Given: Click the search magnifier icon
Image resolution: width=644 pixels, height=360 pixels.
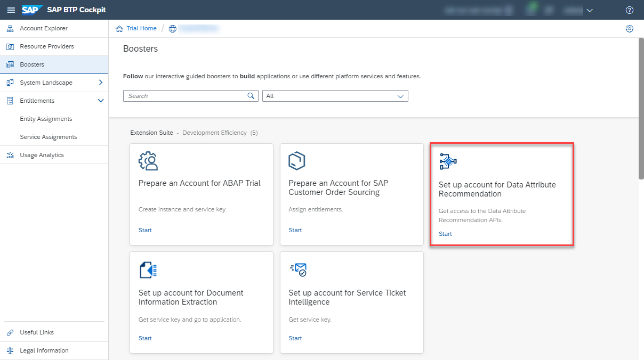Looking at the screenshot, I should click(x=251, y=96).
